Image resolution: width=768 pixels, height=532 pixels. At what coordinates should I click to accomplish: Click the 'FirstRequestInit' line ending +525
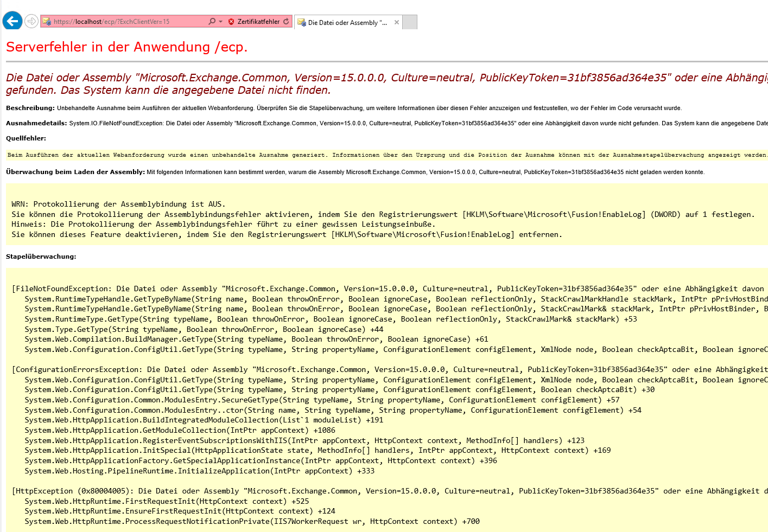(x=167, y=501)
